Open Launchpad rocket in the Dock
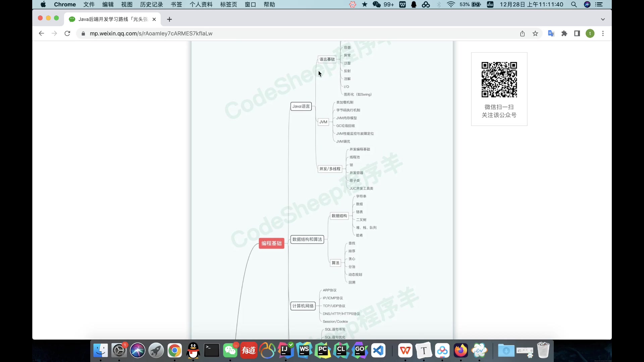 [156, 351]
